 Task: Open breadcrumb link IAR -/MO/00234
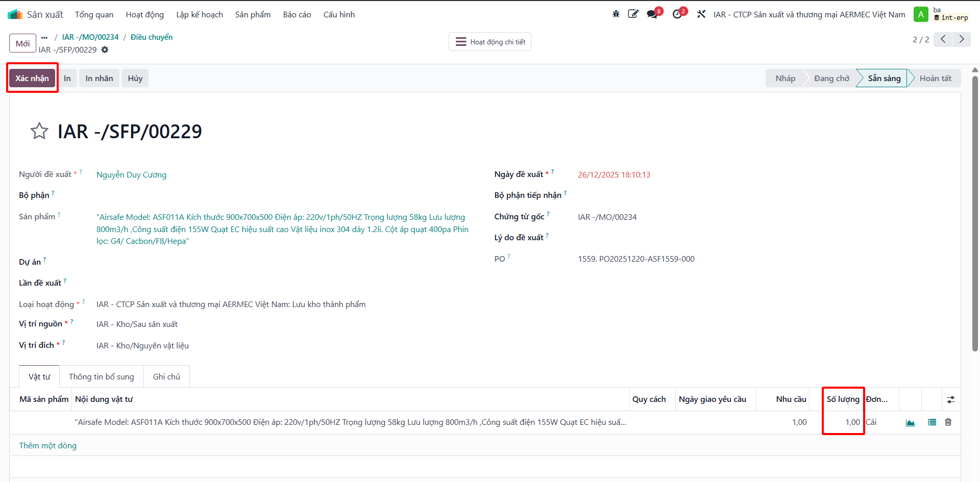(x=90, y=37)
